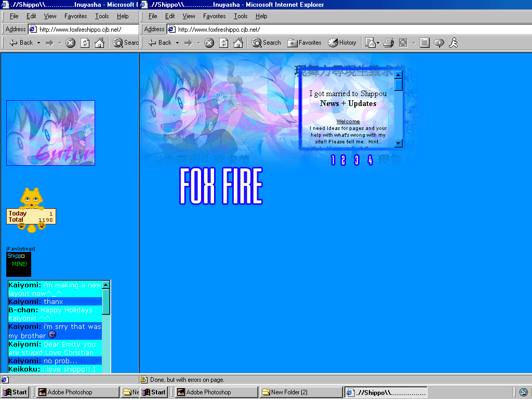Refresh the page in the left browser window
Image resolution: width=532 pixels, height=399 pixels.
tap(85, 43)
